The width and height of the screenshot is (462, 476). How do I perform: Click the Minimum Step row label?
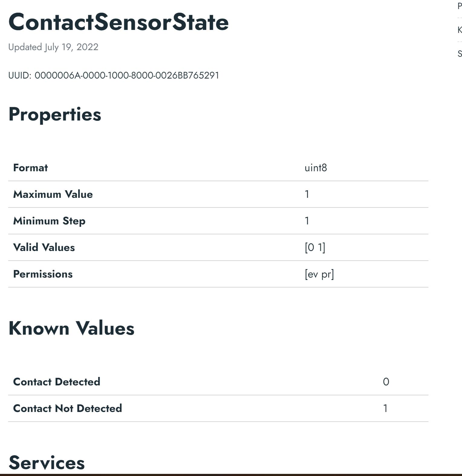(x=49, y=221)
